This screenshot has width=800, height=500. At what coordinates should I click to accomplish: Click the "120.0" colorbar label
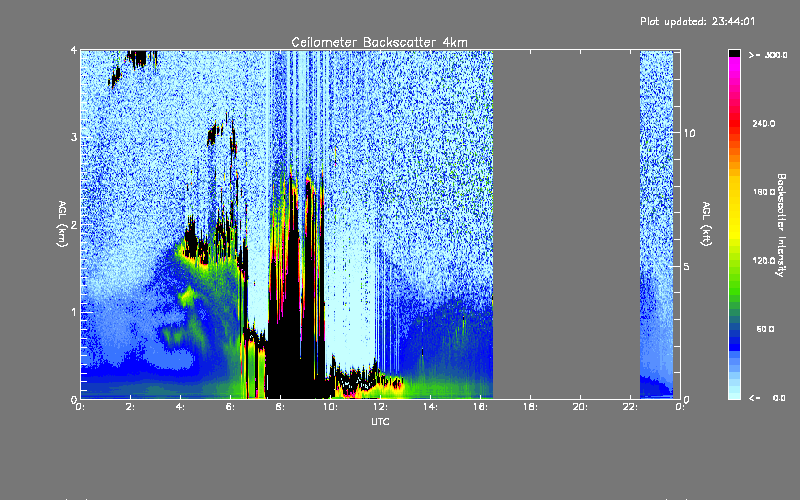pos(764,261)
